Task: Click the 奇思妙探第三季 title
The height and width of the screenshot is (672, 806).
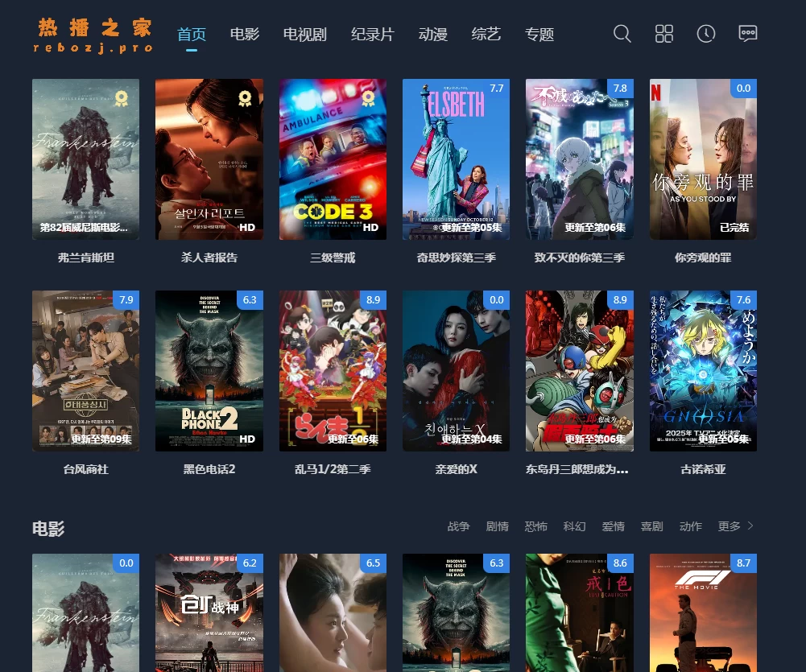Action: (456, 258)
